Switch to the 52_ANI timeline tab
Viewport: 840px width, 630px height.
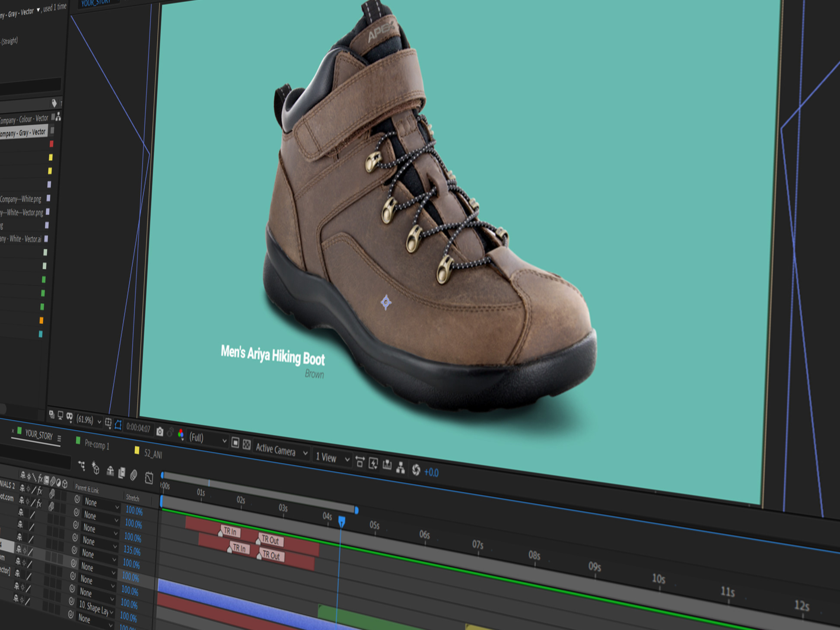pos(153,454)
